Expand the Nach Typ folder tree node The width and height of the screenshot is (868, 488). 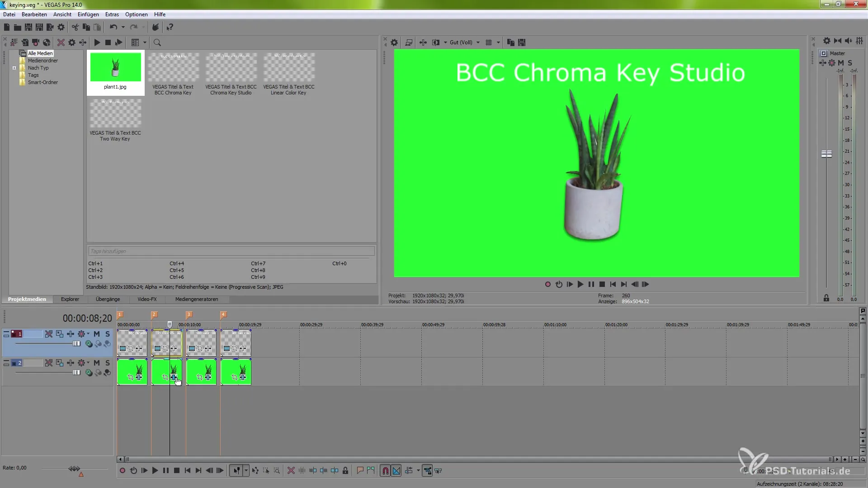(x=14, y=68)
